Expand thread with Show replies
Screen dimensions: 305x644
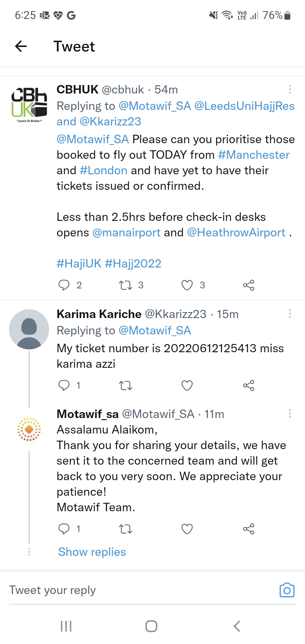point(92,552)
